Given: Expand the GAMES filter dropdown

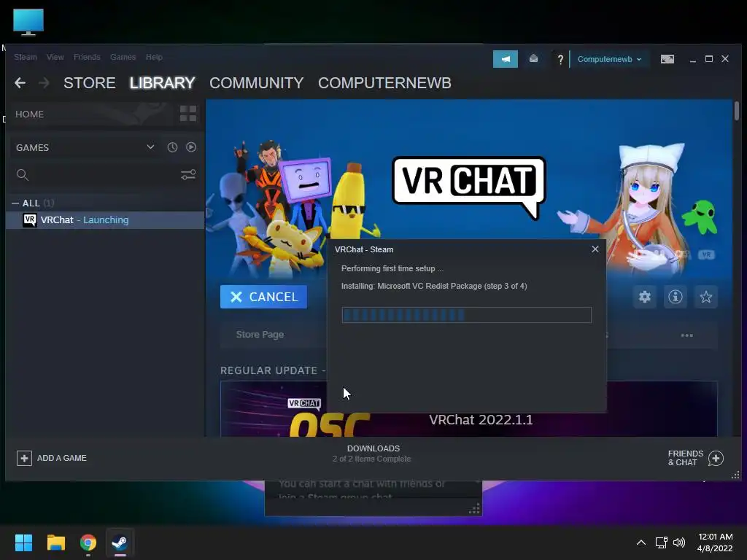Looking at the screenshot, I should [x=150, y=147].
